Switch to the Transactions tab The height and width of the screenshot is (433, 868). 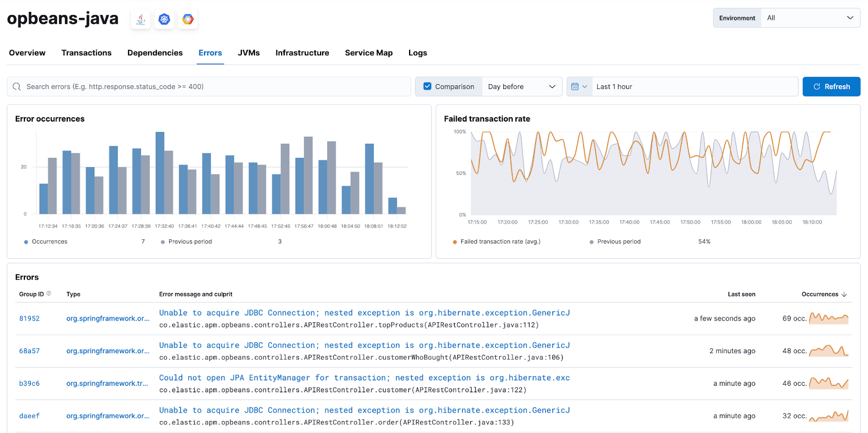pyautogui.click(x=86, y=53)
